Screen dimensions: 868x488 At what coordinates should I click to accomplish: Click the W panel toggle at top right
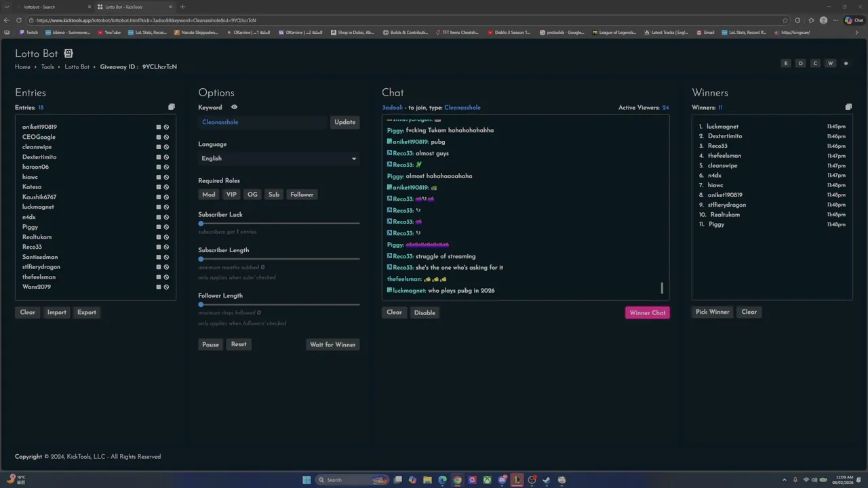831,63
